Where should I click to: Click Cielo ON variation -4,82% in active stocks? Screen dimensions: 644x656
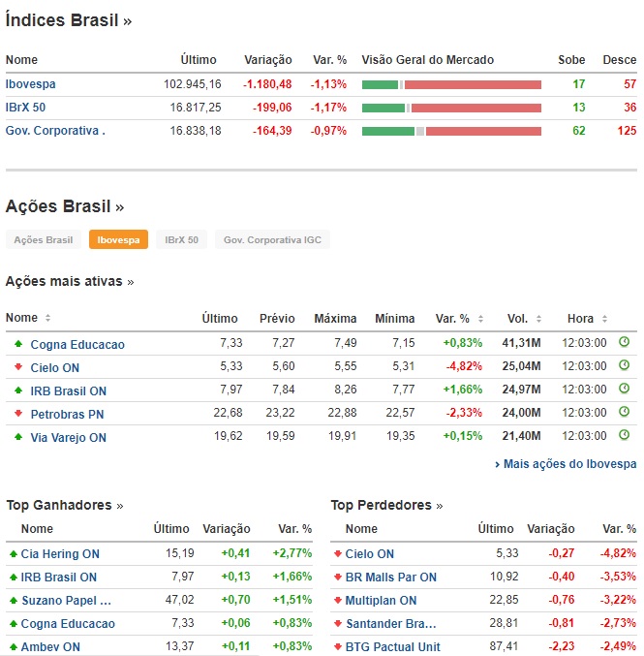click(x=464, y=366)
